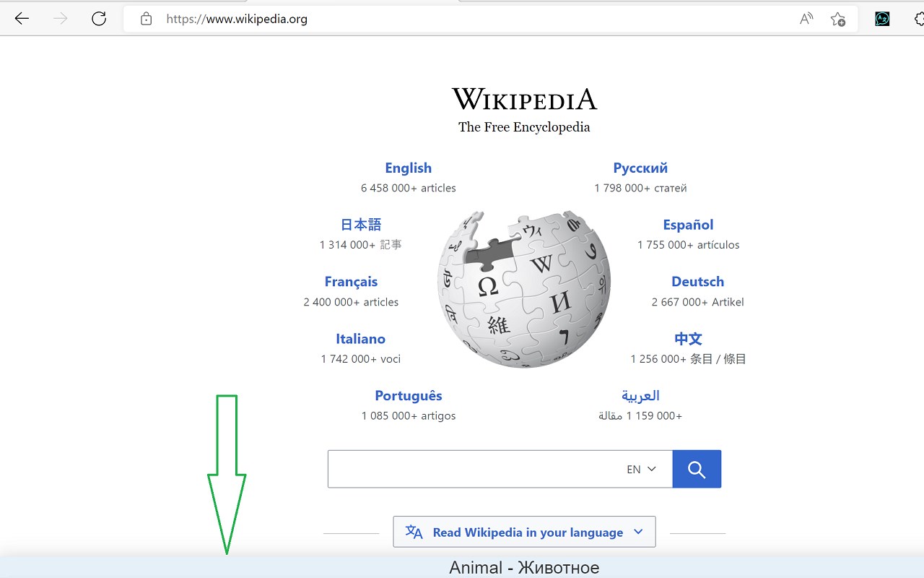
Task: Open the 日本語 Wikipedia link
Action: click(361, 225)
